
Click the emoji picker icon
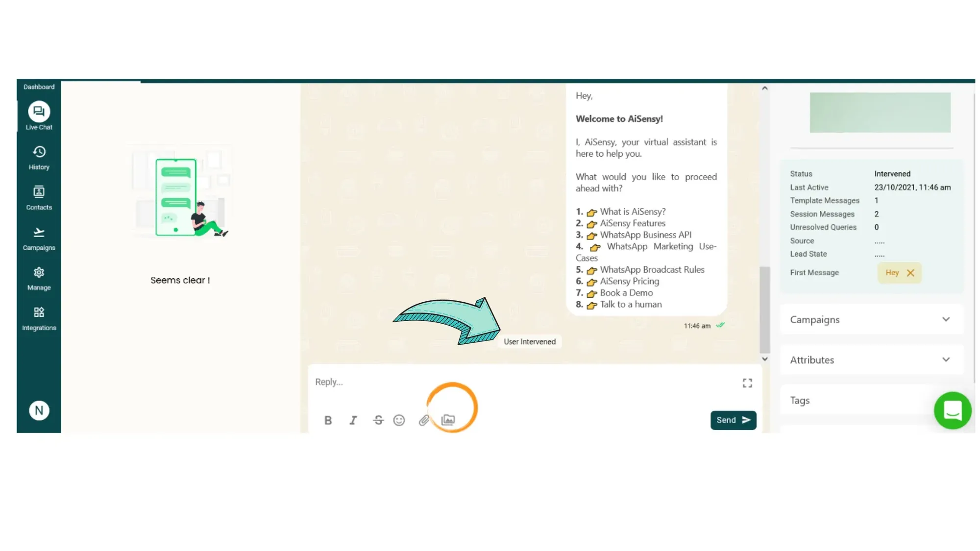[x=400, y=420]
